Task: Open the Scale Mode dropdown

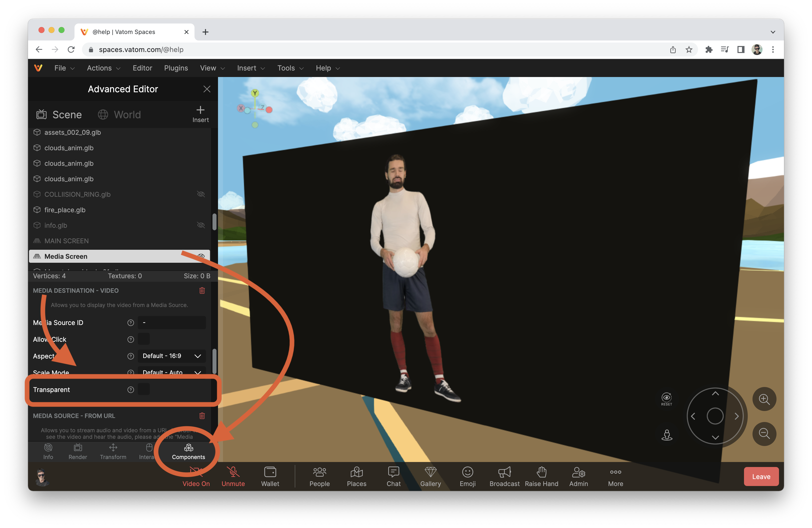Action: (171, 372)
